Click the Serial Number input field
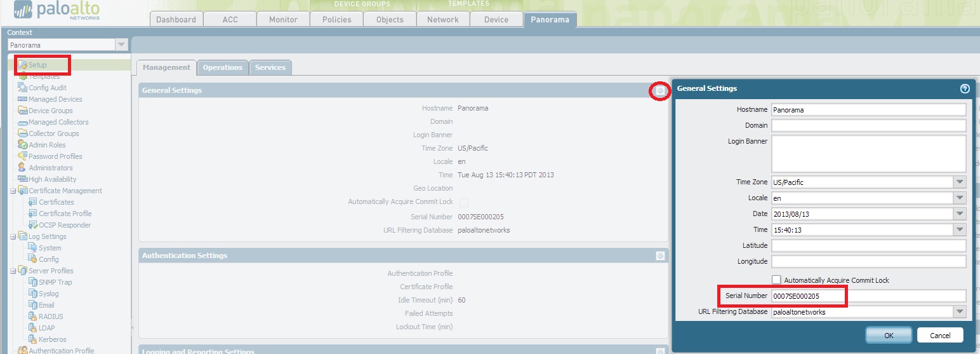980x354 pixels. [x=868, y=296]
